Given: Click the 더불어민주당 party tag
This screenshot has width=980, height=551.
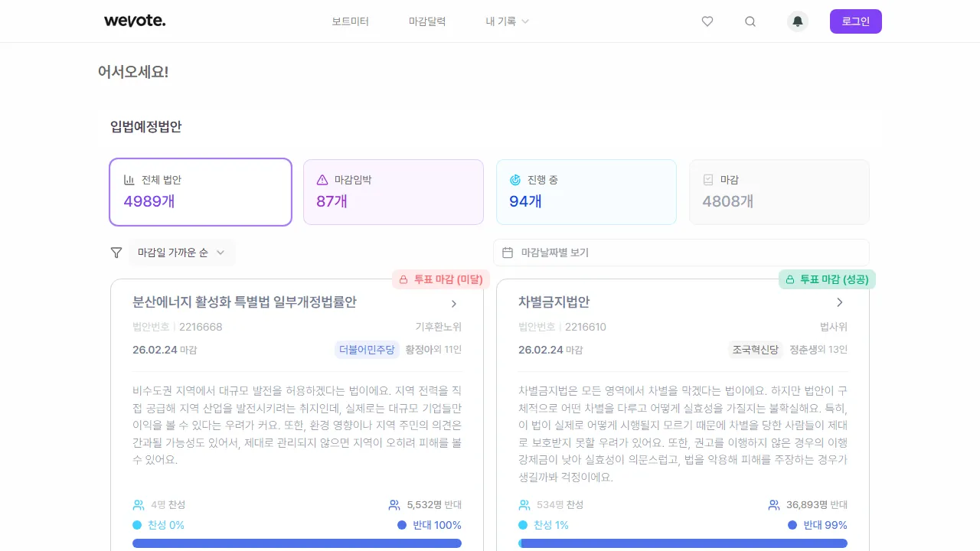Looking at the screenshot, I should click(367, 350).
